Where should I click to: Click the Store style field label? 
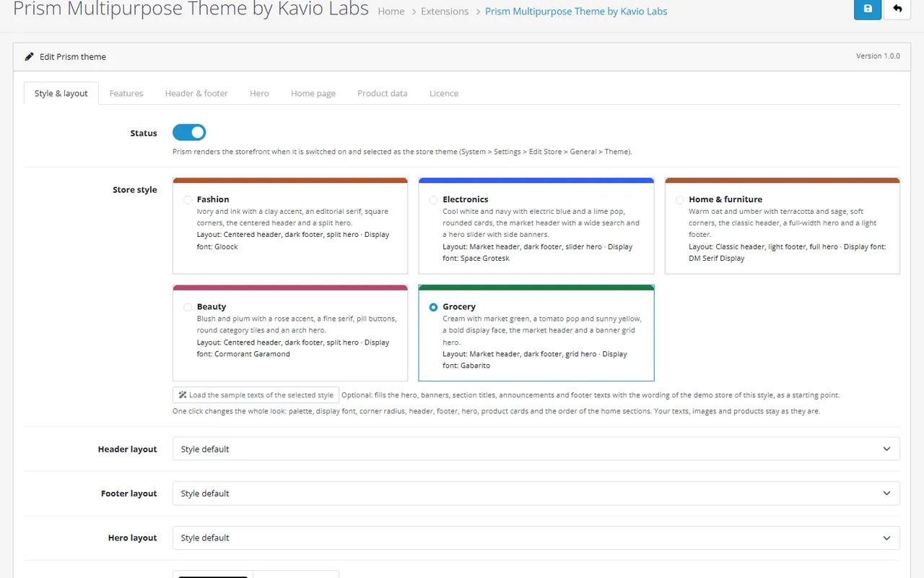pos(135,190)
